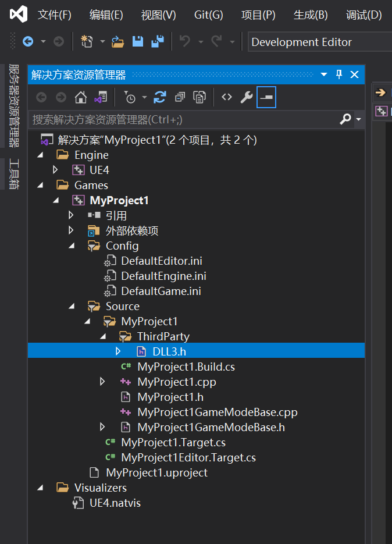Viewport: 392px width, 544px height.
Task: Click Solution Explorer back arrow
Action: pyautogui.click(x=41, y=97)
